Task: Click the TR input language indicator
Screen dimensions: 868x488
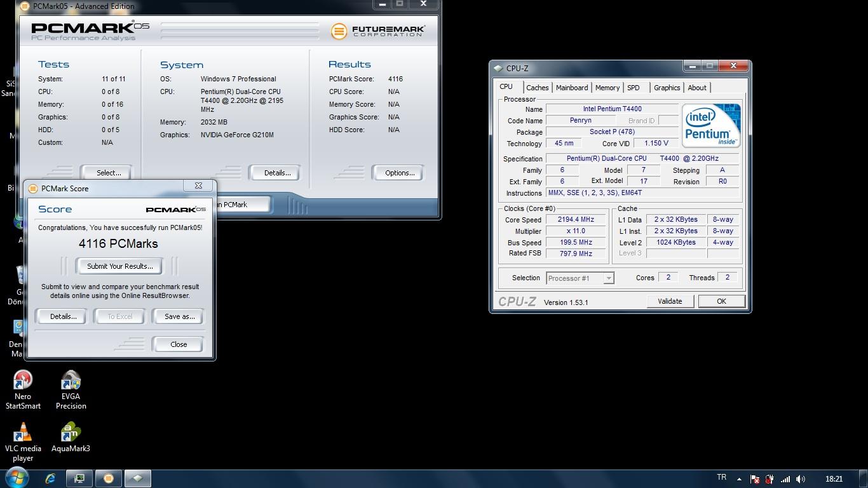Action: pos(721,478)
